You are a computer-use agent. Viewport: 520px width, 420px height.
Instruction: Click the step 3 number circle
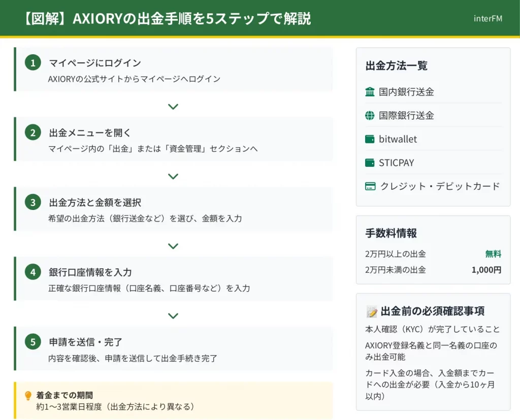pos(33,202)
